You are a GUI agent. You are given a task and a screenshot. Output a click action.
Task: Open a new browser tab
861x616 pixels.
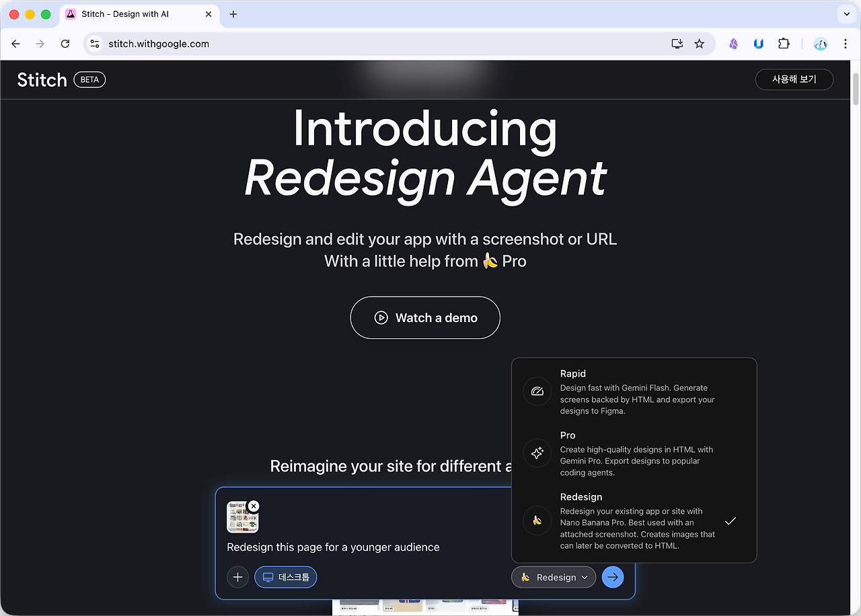click(x=233, y=14)
